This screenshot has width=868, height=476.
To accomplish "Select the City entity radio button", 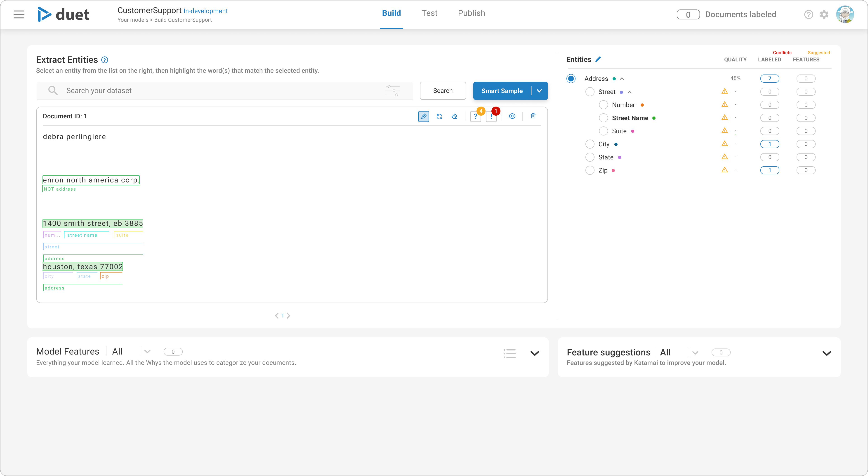I will 590,144.
